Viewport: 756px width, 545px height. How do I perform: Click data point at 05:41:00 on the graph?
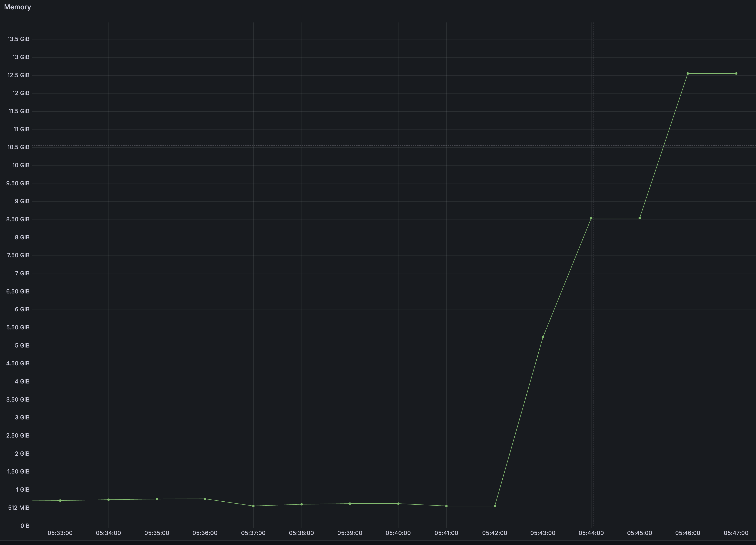click(446, 506)
